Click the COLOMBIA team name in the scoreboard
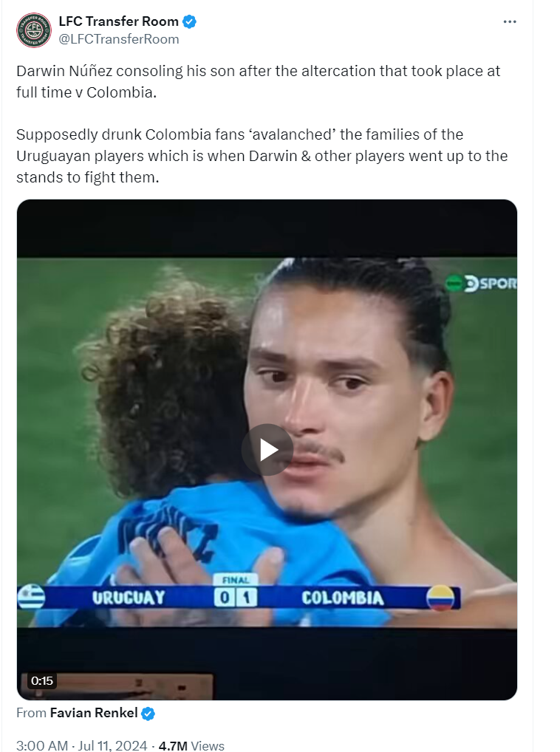This screenshot has height=752, width=560. pyautogui.click(x=343, y=598)
